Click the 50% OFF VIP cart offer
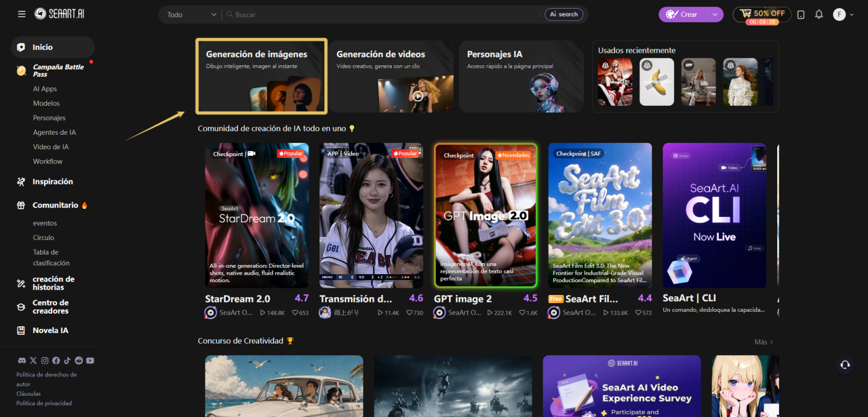The height and width of the screenshot is (417, 868). 762,14
